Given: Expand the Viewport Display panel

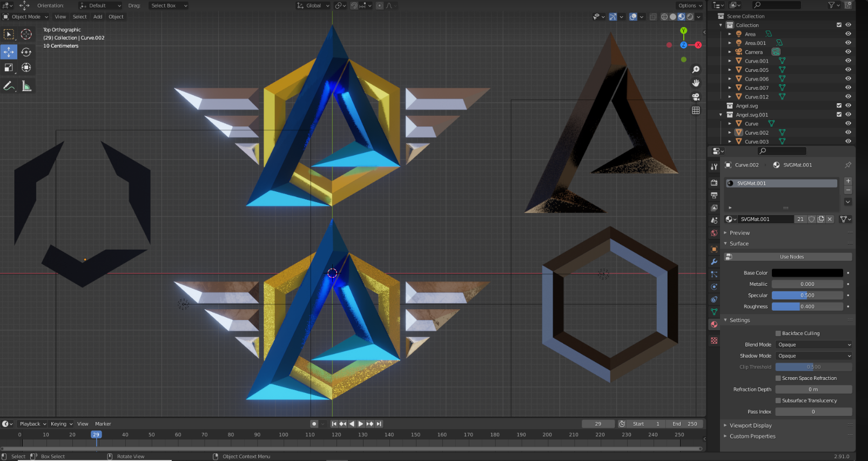Looking at the screenshot, I should coord(750,425).
